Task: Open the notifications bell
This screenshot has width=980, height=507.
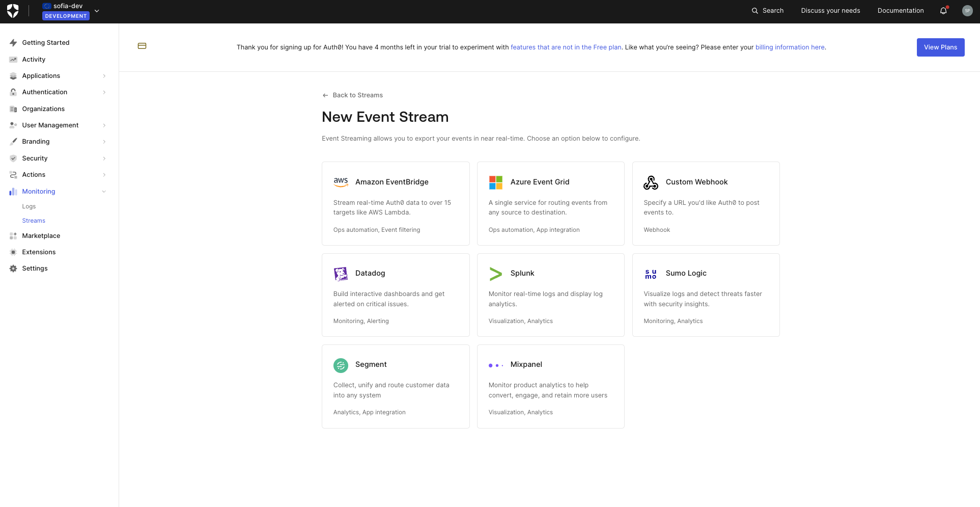Action: click(x=943, y=11)
